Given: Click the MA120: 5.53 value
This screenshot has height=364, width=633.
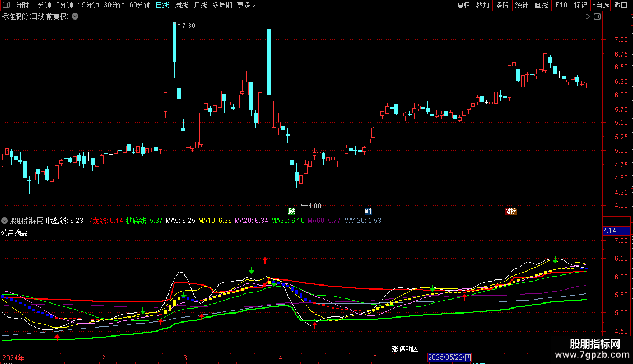Looking at the screenshot, I should click(362, 221).
